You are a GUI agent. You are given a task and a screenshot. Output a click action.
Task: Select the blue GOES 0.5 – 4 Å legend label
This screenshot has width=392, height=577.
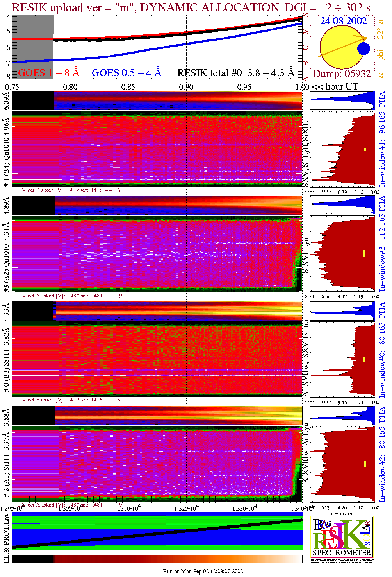[126, 73]
